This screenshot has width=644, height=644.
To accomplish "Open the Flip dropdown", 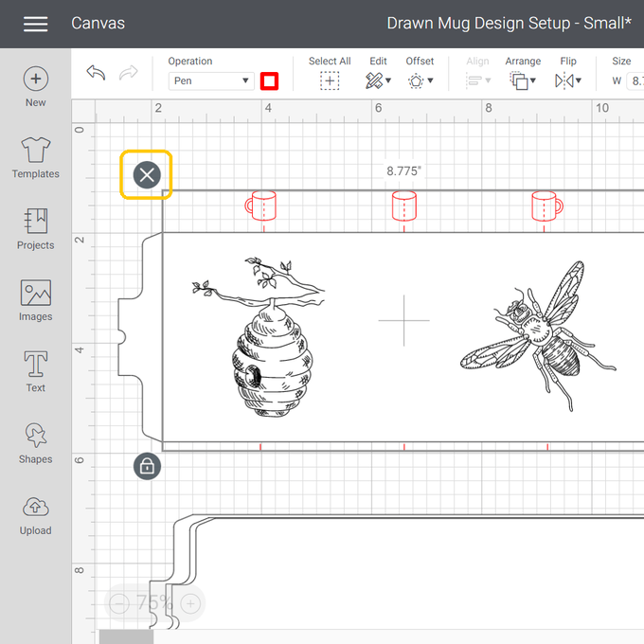I will (x=568, y=81).
